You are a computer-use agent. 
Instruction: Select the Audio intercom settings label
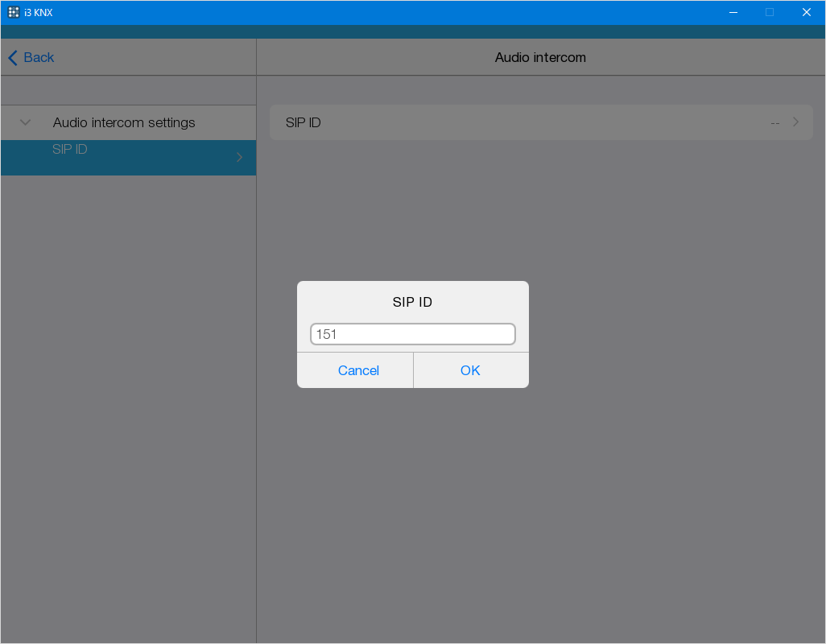pyautogui.click(x=124, y=123)
